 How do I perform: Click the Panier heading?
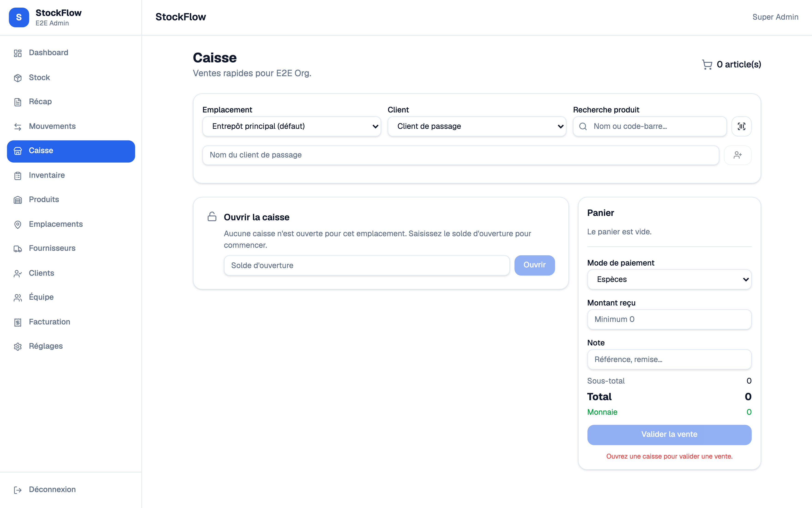(600, 213)
